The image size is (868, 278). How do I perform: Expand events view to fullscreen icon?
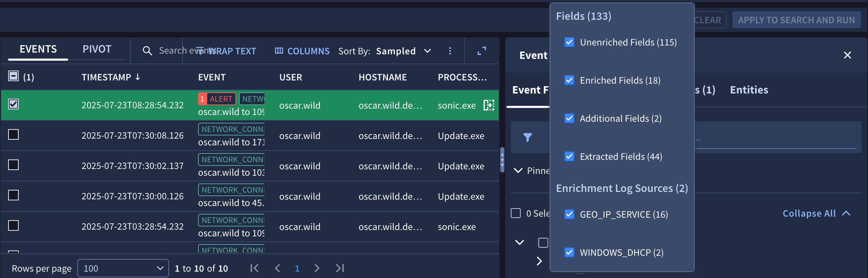(481, 51)
